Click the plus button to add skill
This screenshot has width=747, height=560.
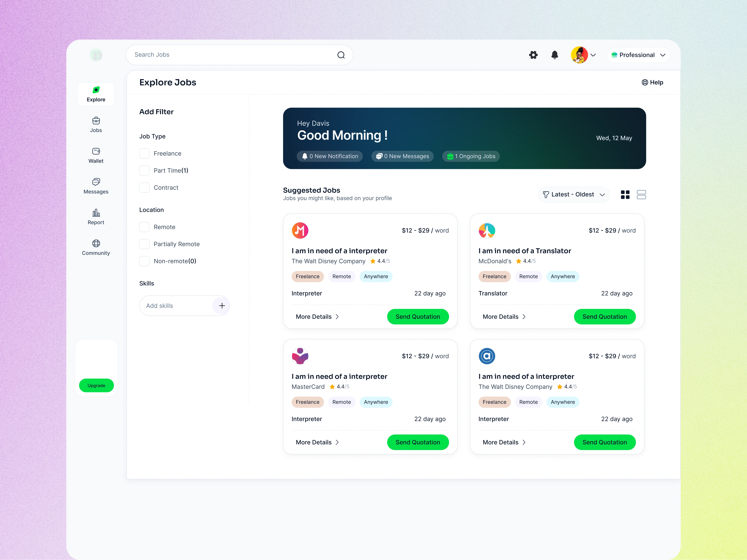[222, 306]
